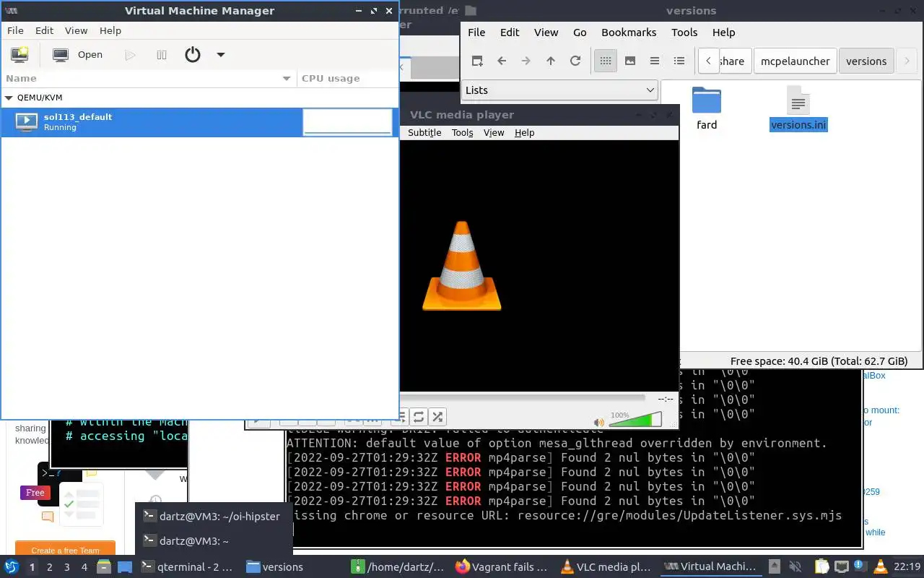The image size is (924, 578).
Task: Switch to Firefox Vagrant fails taskbar window
Action: click(x=502, y=567)
